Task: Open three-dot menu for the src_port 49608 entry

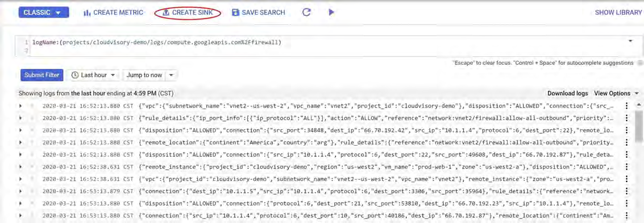Action: pos(627,154)
